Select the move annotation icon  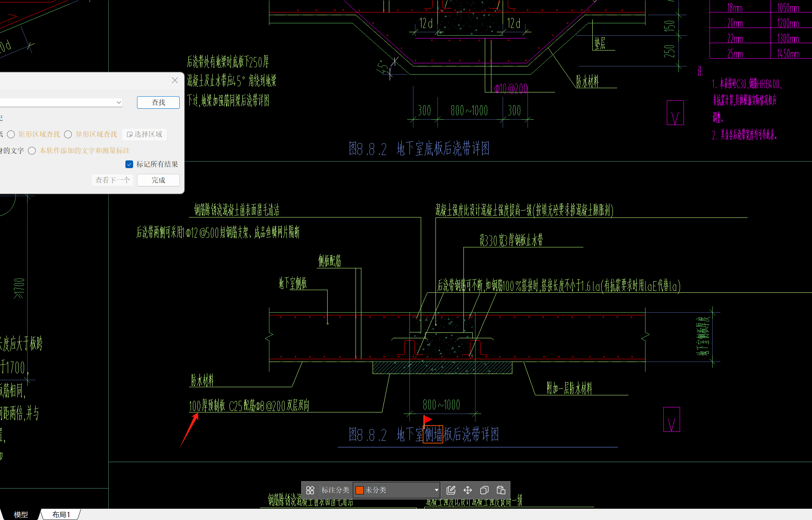click(x=468, y=490)
